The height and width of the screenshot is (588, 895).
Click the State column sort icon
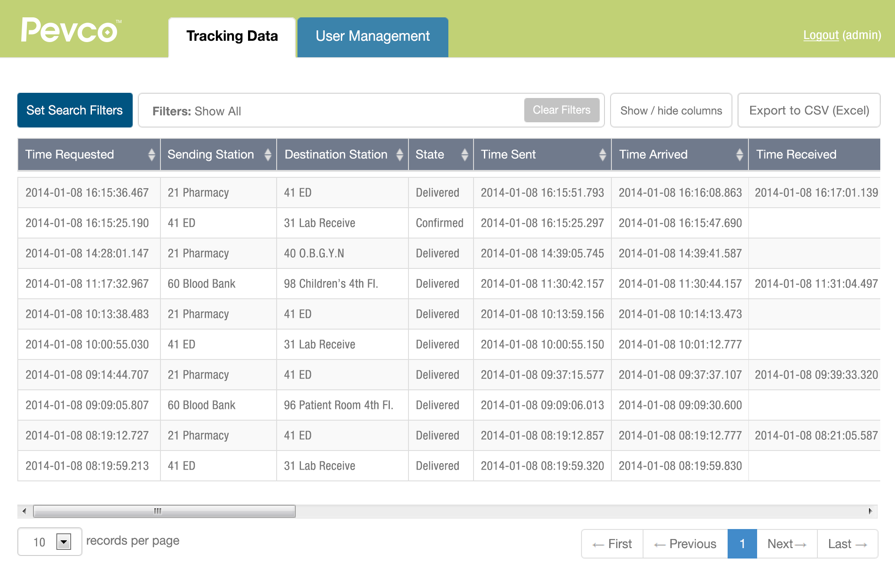pos(464,154)
